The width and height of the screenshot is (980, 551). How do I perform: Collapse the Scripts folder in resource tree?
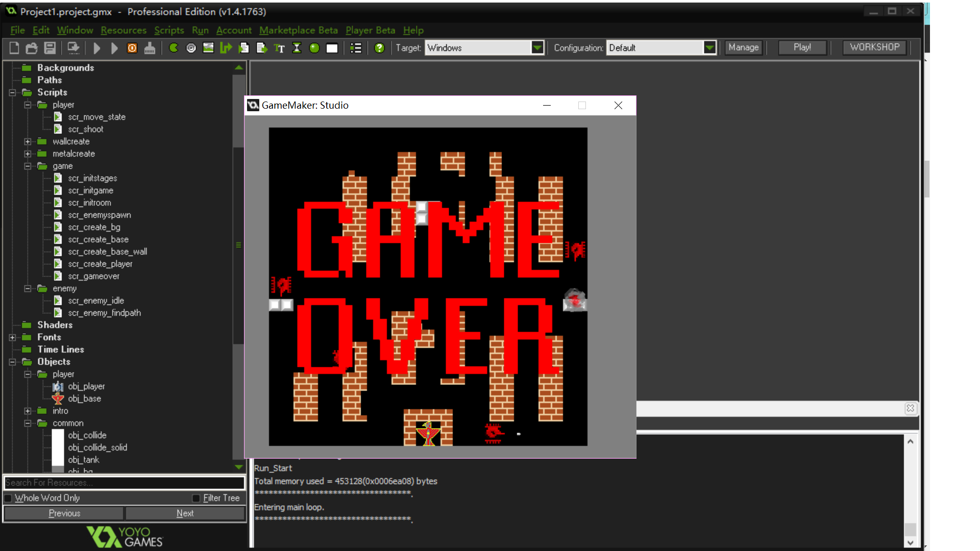(12, 92)
